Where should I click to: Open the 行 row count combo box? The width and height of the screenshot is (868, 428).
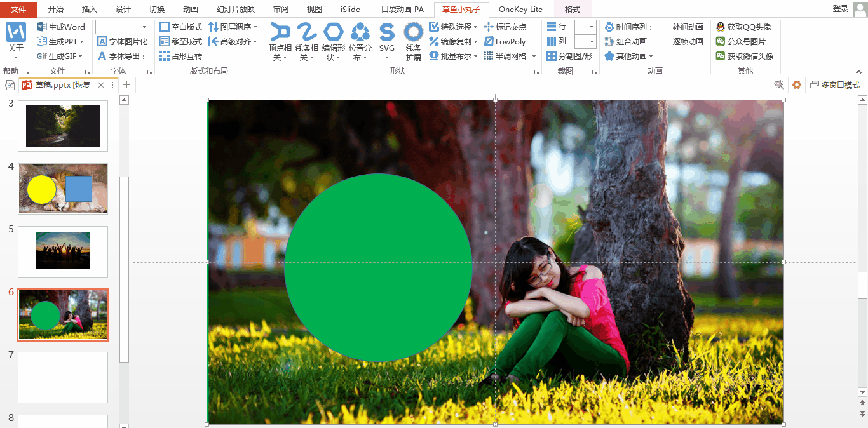(x=585, y=27)
